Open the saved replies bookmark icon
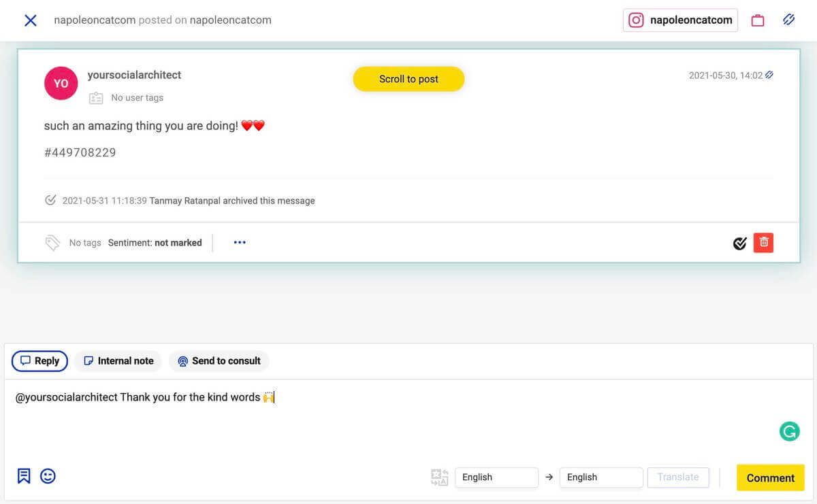The image size is (817, 504). 24,476
